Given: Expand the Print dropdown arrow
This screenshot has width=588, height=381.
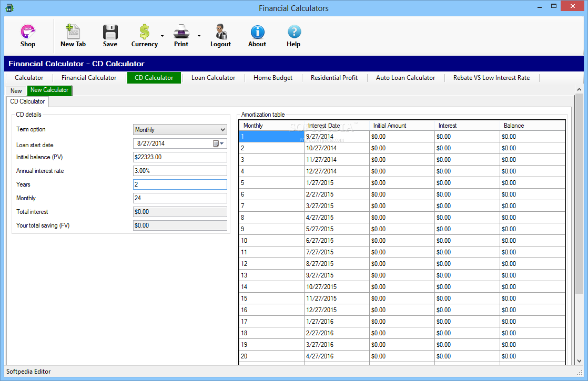Looking at the screenshot, I should click(x=199, y=36).
